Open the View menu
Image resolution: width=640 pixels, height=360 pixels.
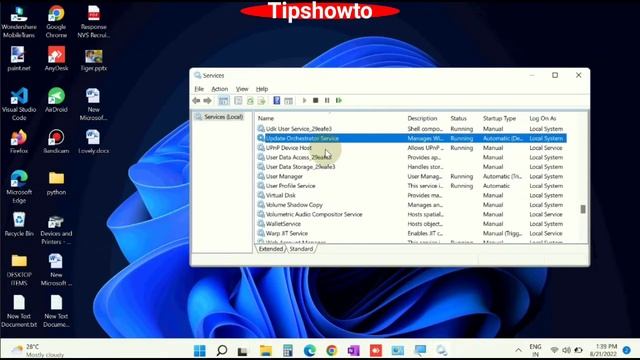click(242, 89)
